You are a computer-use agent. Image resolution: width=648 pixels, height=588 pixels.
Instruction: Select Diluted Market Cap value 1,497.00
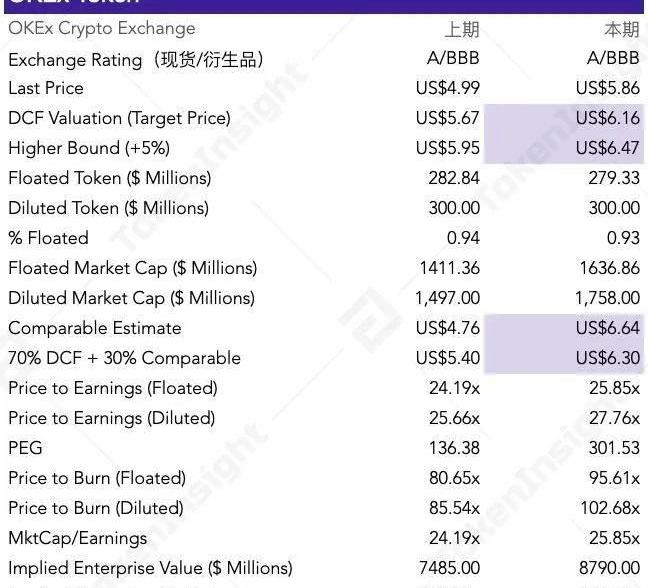(x=448, y=298)
